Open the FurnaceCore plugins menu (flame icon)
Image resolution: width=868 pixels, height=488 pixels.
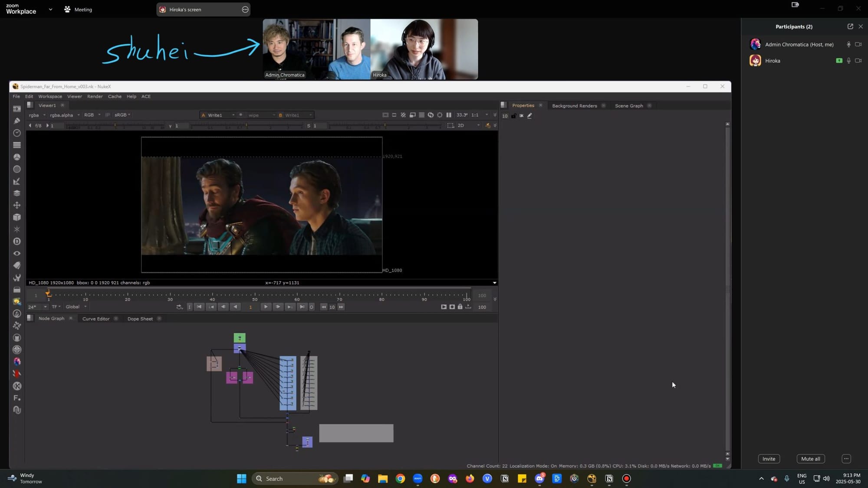tap(17, 314)
